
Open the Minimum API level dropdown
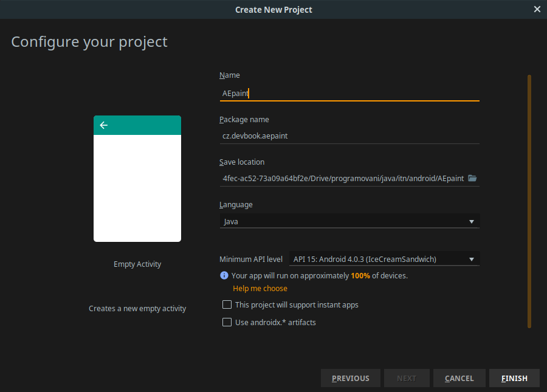pyautogui.click(x=383, y=258)
